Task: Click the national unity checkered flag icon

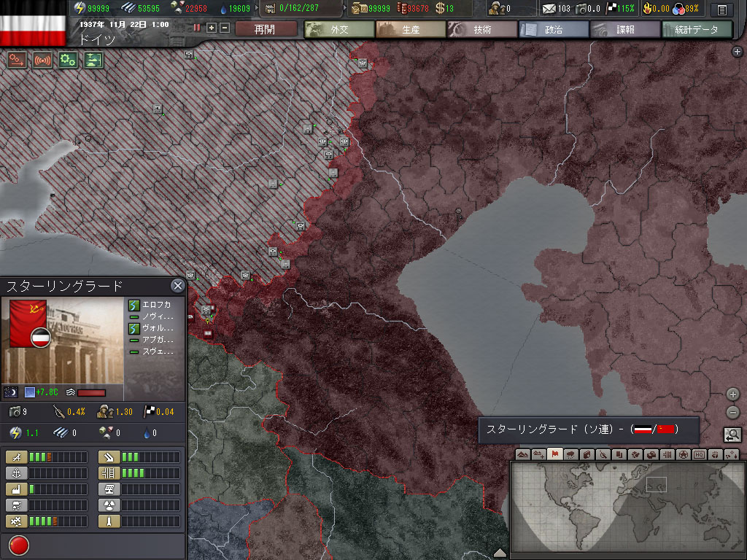Action: click(611, 8)
